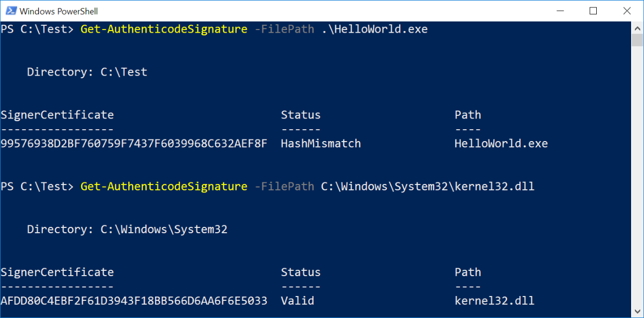Click HelloWorld.exe in the Path column
644x318 pixels.
coord(501,144)
